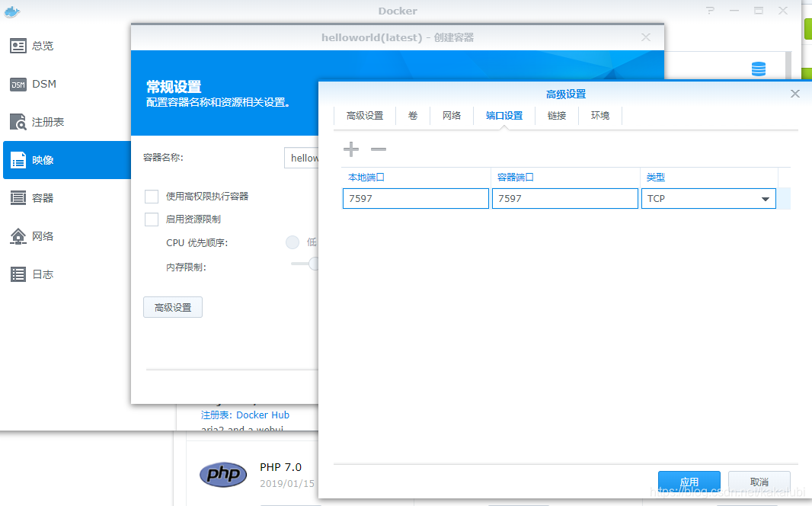The image size is (812, 506).
Task: Show the 日志 log sidebar icon
Action: tap(18, 274)
